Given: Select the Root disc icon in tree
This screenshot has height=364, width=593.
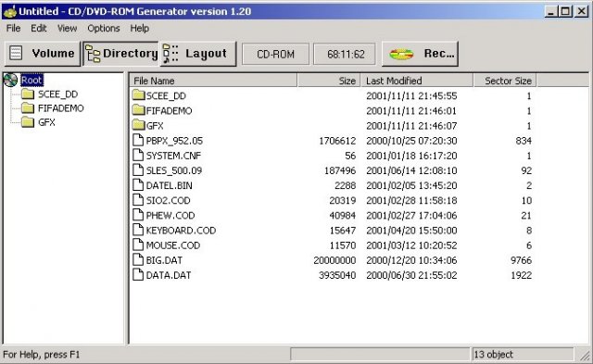Looking at the screenshot, I should (x=10, y=80).
